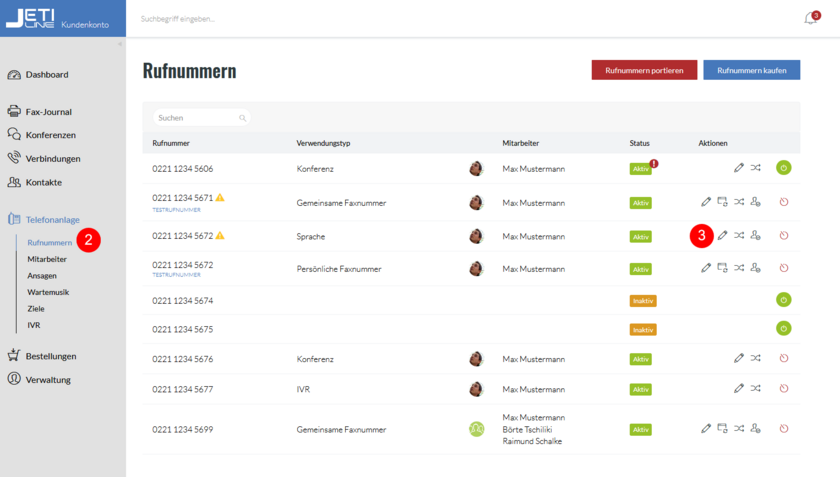Viewport: 840px width, 477px height.
Task: Collapse the sidebar using the small arrow
Action: [x=120, y=44]
